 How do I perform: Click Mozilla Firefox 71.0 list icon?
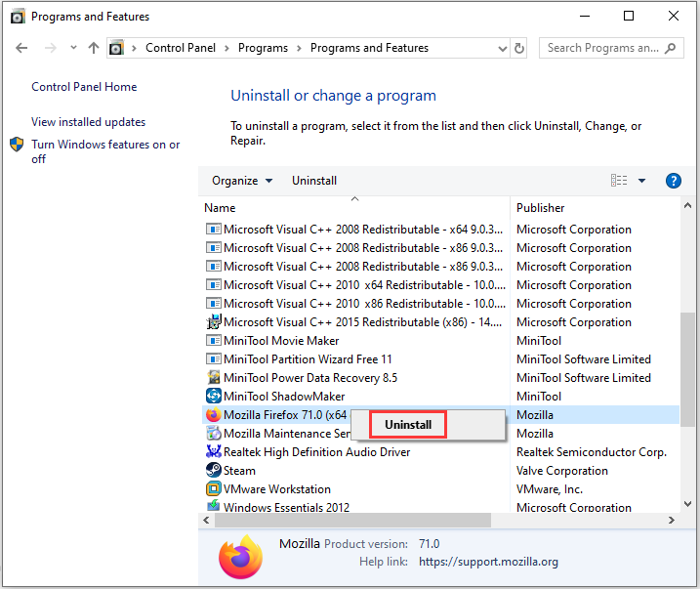tap(214, 415)
